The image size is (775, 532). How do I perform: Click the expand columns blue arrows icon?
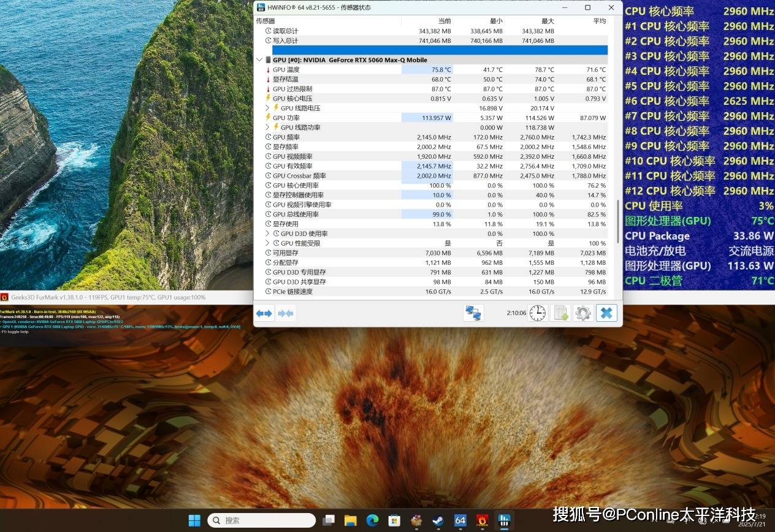point(264,313)
